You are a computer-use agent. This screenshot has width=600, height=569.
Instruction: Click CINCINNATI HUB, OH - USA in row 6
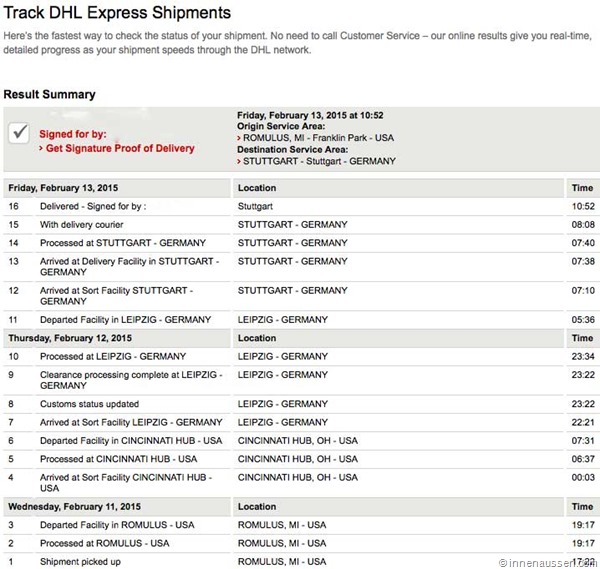pyautogui.click(x=298, y=440)
